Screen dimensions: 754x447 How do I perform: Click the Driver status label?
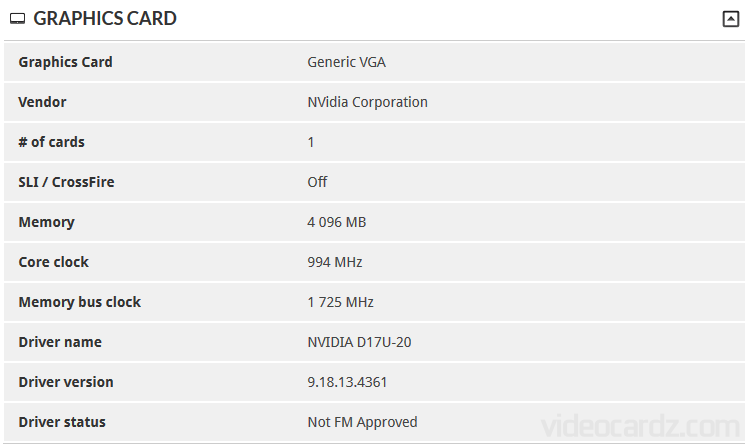tap(62, 422)
